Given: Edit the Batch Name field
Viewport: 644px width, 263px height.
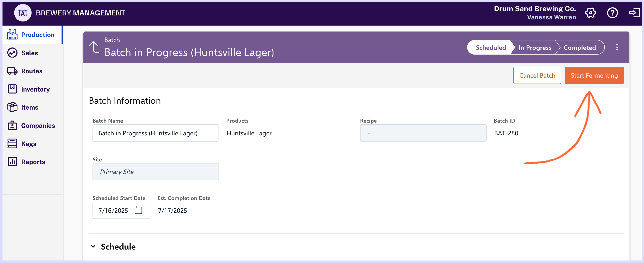Looking at the screenshot, I should 155,133.
